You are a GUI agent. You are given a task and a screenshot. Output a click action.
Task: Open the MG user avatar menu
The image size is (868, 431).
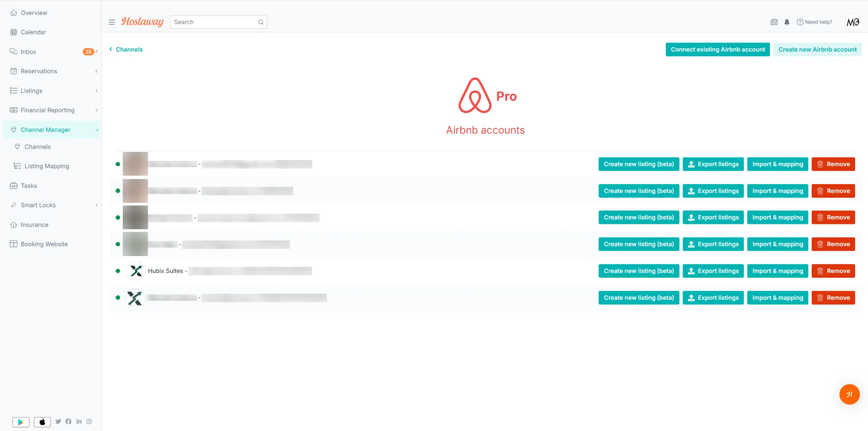pyautogui.click(x=853, y=22)
